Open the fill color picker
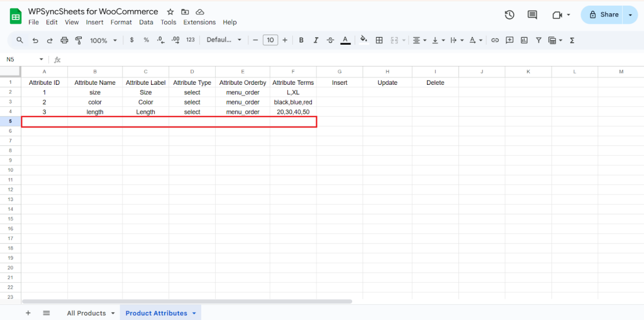This screenshot has height=320, width=644. click(x=364, y=40)
